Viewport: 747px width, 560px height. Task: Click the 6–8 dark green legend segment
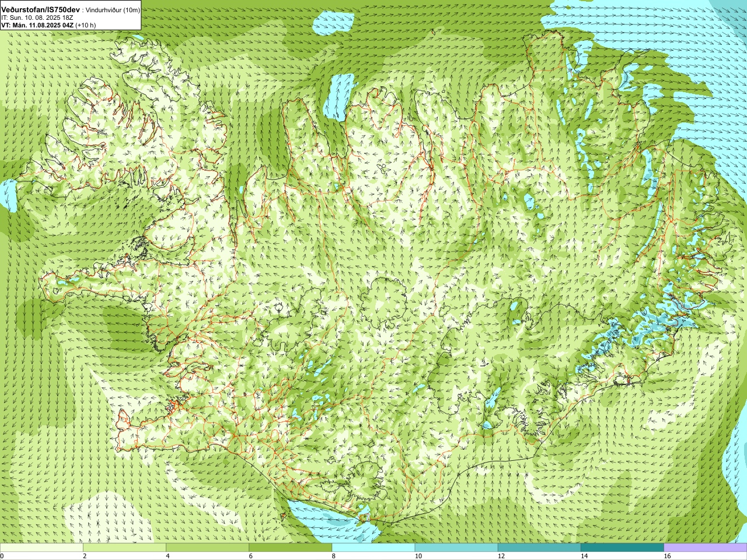[x=291, y=548]
